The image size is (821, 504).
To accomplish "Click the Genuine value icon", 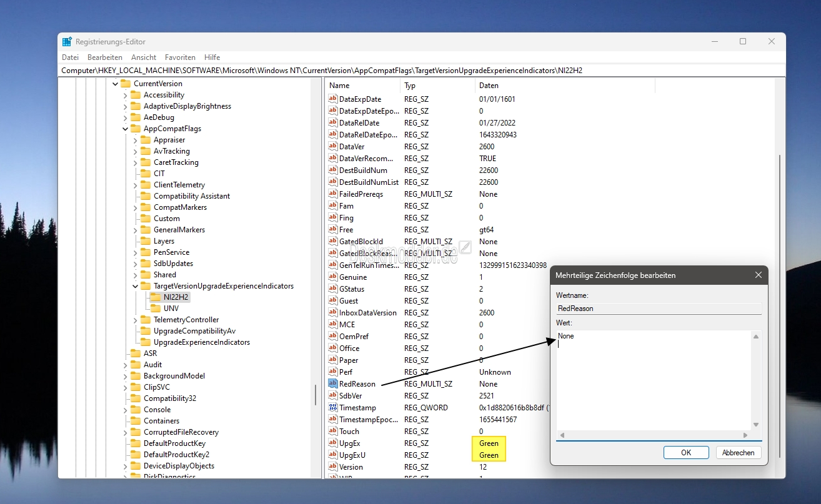I will tap(332, 277).
